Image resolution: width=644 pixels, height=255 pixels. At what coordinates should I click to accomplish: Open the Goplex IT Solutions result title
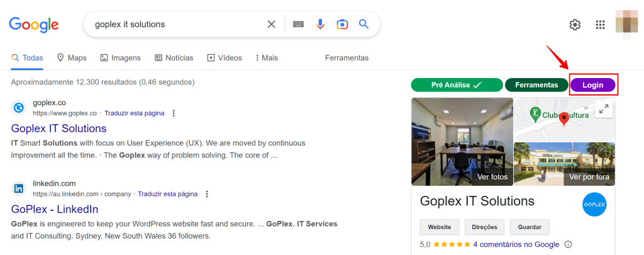click(x=58, y=128)
